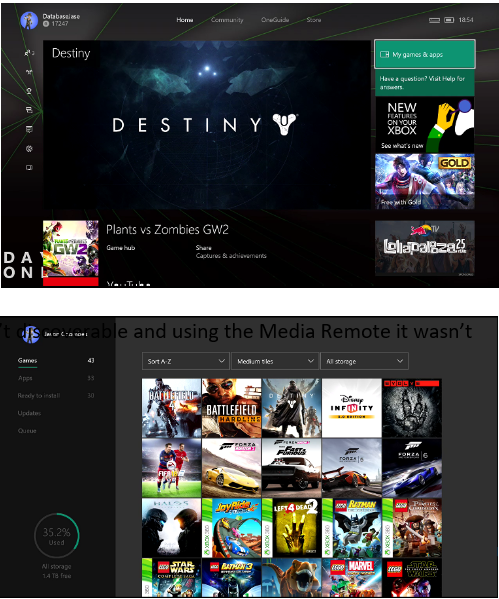
Task: Open Evolve game tile
Action: click(x=412, y=408)
